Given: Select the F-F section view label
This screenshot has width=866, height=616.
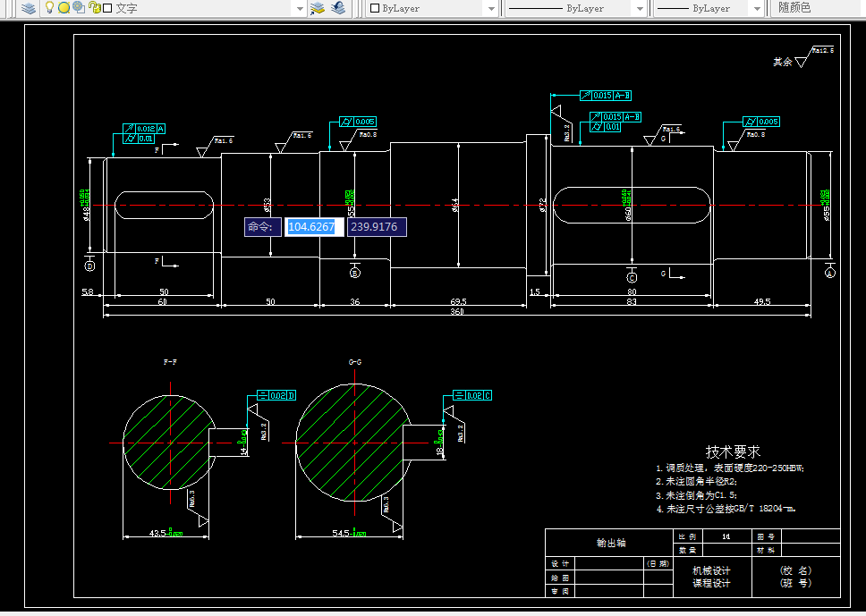Looking at the screenshot, I should pos(170,362).
